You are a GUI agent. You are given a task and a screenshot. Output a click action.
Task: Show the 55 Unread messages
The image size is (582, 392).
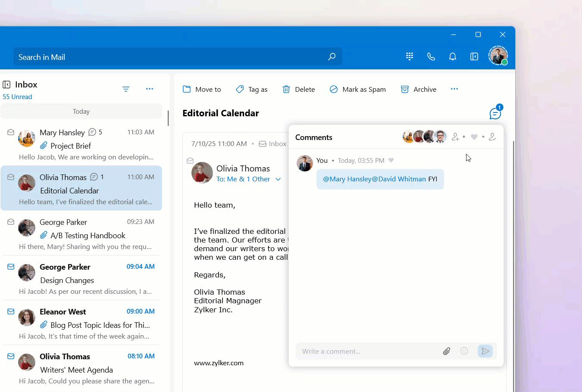(x=17, y=97)
